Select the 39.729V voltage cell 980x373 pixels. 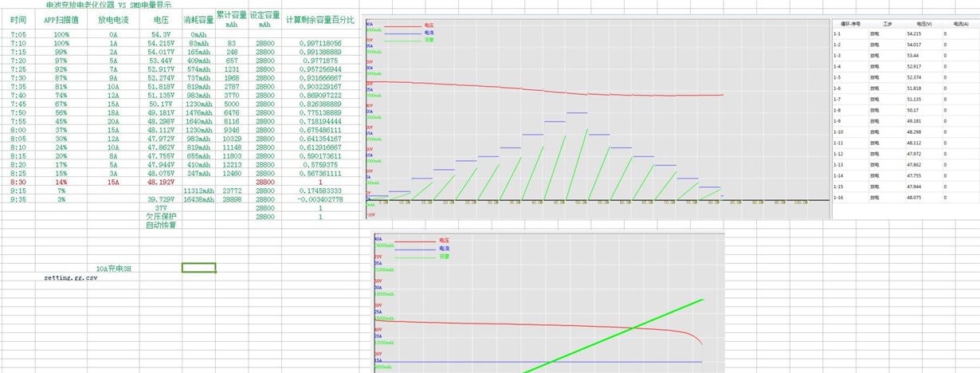pyautogui.click(x=160, y=199)
